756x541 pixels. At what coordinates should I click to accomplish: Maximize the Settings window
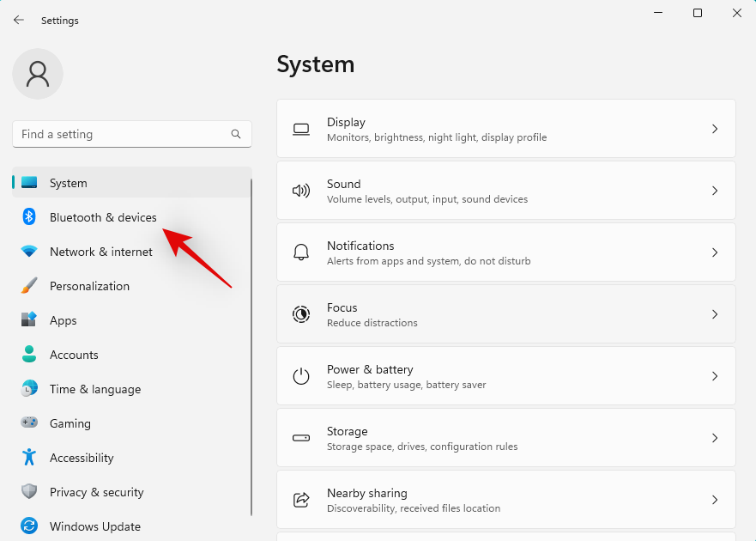coord(698,13)
